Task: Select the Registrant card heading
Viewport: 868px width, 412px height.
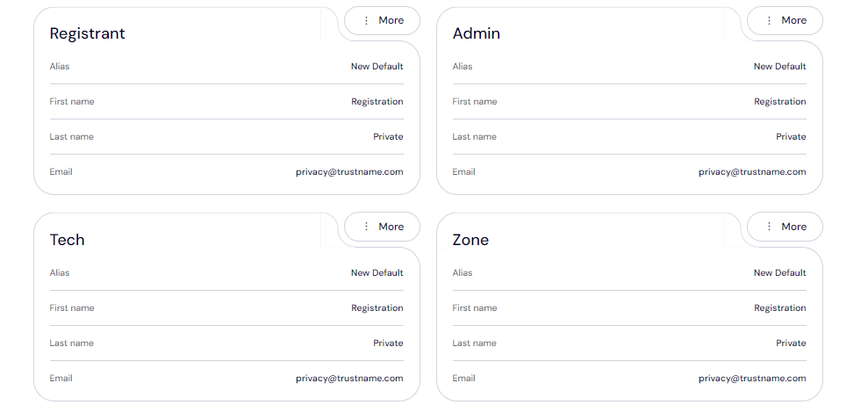Action: pyautogui.click(x=87, y=33)
